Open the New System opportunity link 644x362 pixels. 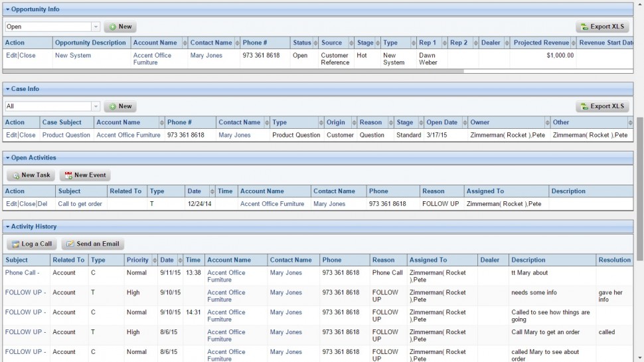point(73,56)
